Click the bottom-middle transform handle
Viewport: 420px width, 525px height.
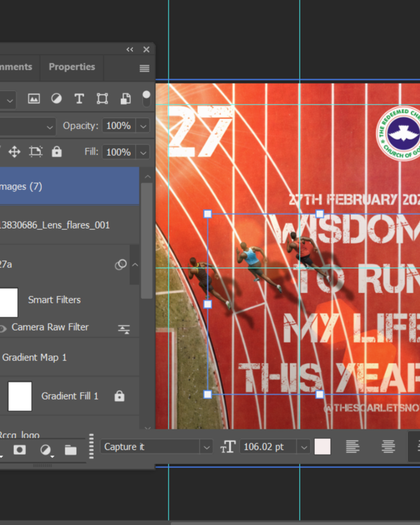click(x=320, y=394)
